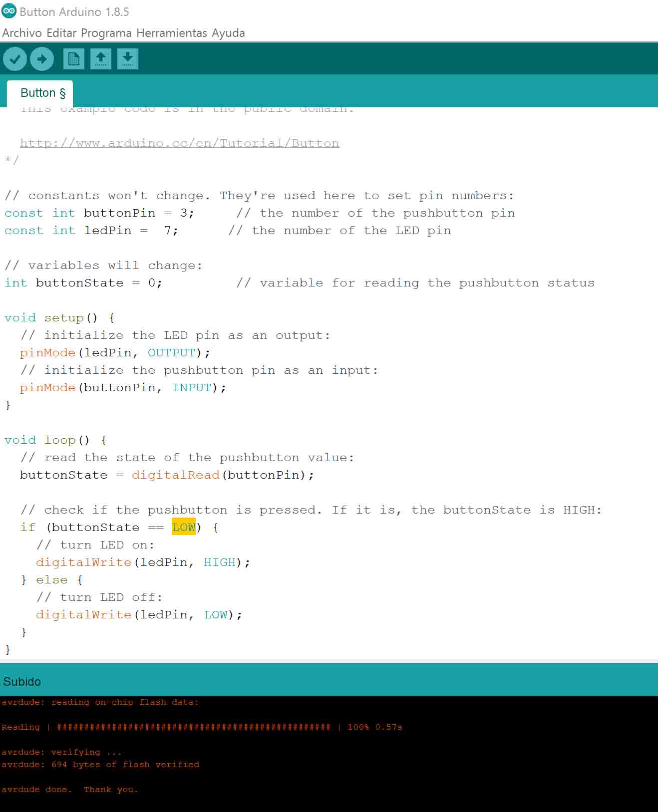The width and height of the screenshot is (658, 812).
Task: Click 'avrdude done. Thank you.' console line
Action: 70,790
